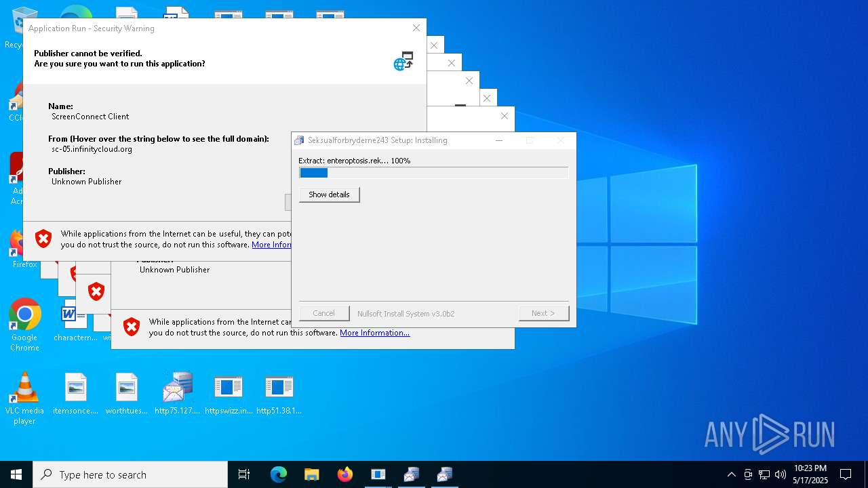The height and width of the screenshot is (488, 868).
Task: Select the second installer mail icon in taskbar
Action: [x=445, y=474]
